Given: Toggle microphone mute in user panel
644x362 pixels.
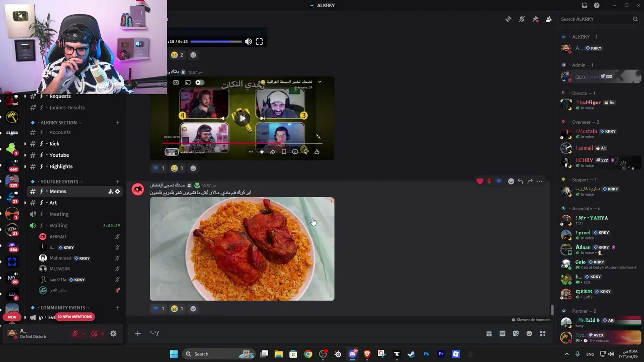Looking at the screenshot, I should tap(75, 333).
